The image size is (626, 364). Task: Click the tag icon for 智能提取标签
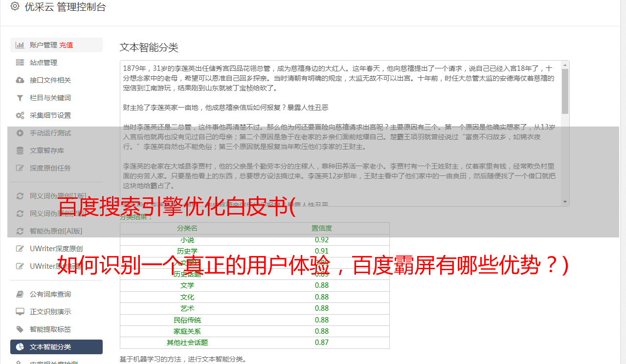pos(20,329)
